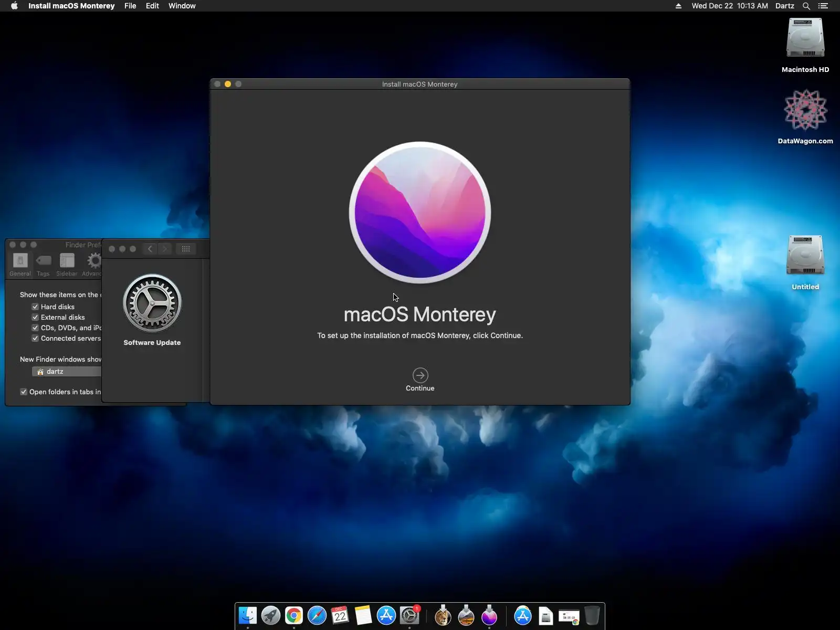The width and height of the screenshot is (840, 630).
Task: Open the Trash in the Dock
Action: coord(592,615)
